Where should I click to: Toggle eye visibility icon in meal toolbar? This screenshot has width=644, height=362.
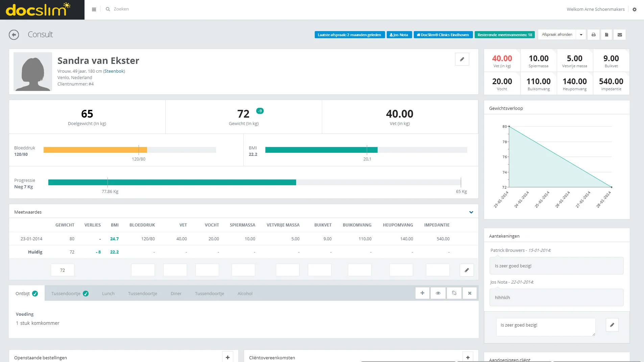(438, 293)
